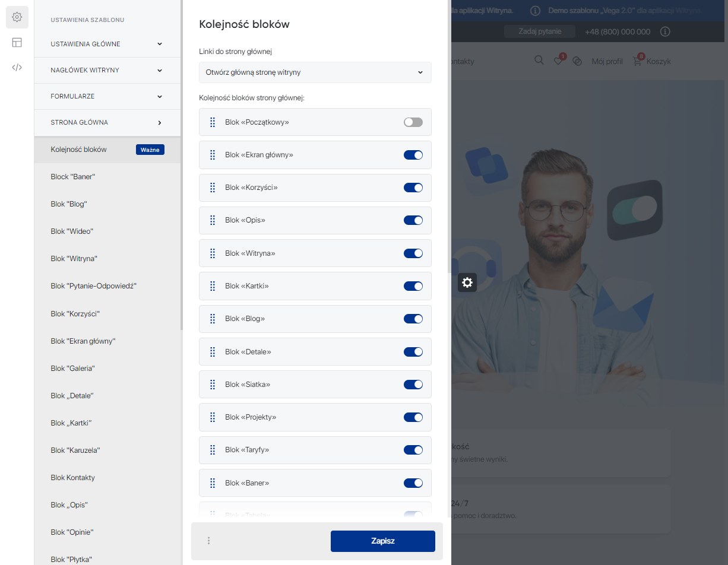Open the code editor icon in left rail
The width and height of the screenshot is (728, 565).
[17, 67]
